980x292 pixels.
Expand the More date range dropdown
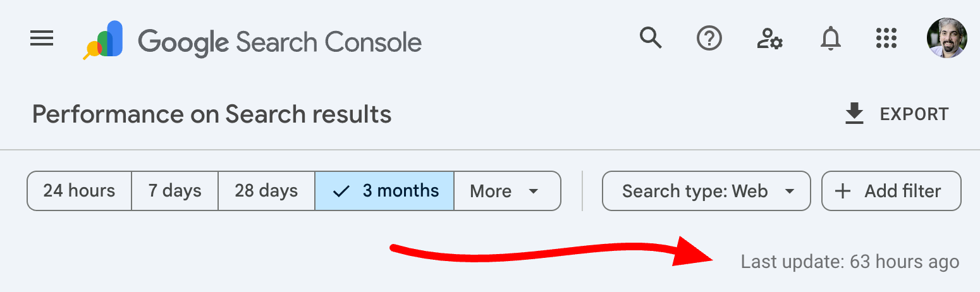(507, 191)
